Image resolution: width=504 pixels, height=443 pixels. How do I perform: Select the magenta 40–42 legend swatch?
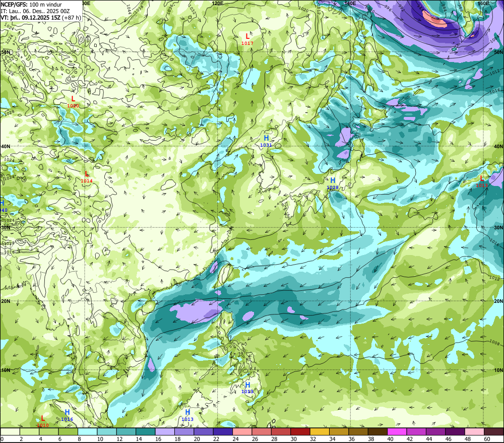coord(397,431)
